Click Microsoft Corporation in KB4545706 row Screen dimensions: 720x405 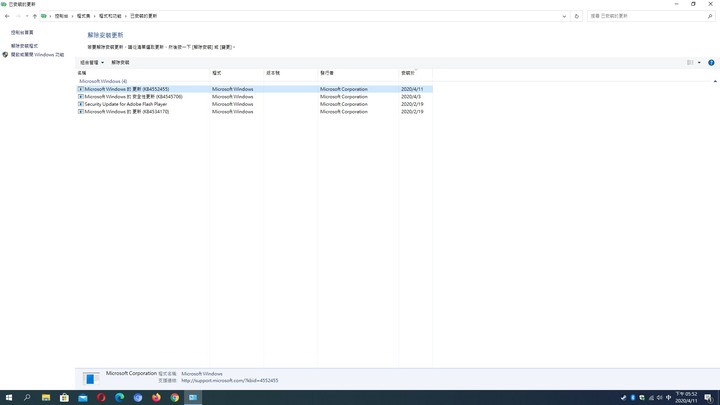pos(344,97)
